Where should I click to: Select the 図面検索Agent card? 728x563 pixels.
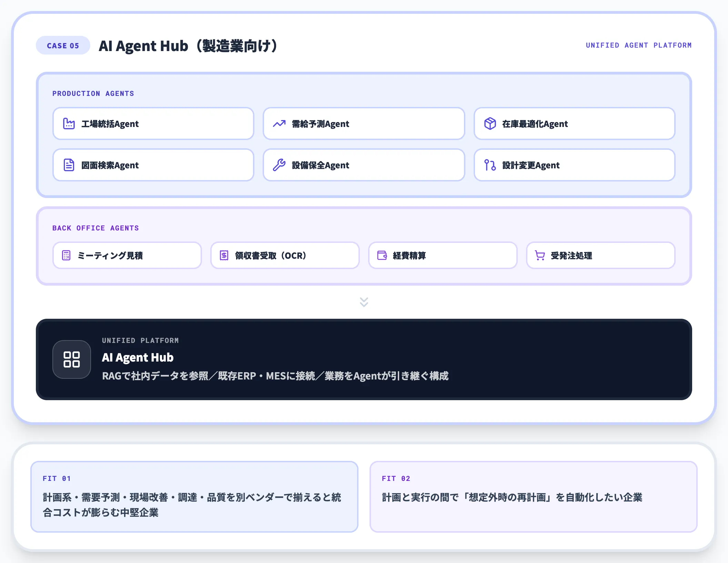(153, 165)
